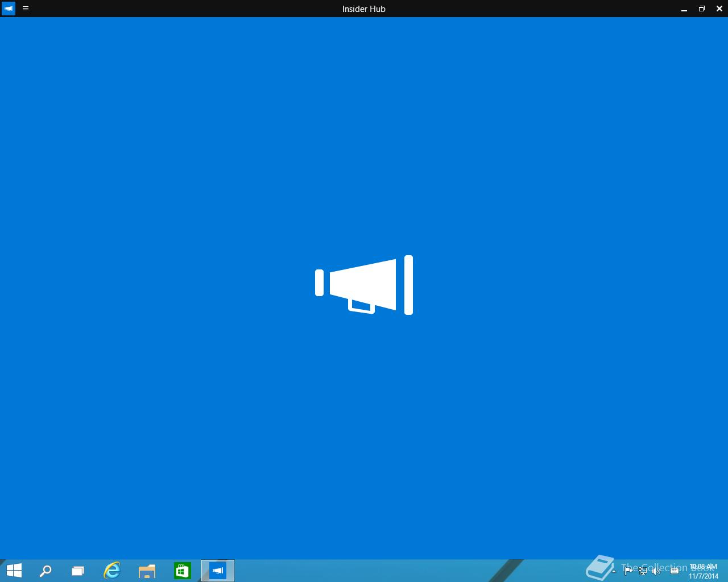Open the Windows Start menu

pos(14,571)
